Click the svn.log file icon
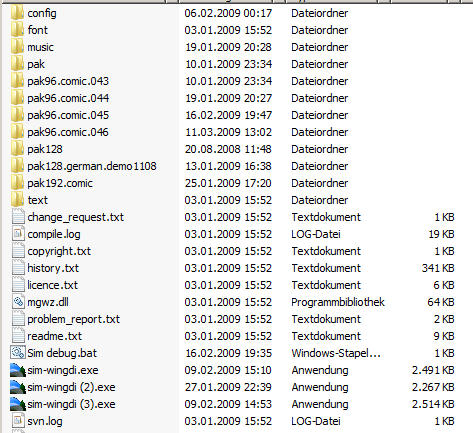473x433 pixels. coord(18,421)
